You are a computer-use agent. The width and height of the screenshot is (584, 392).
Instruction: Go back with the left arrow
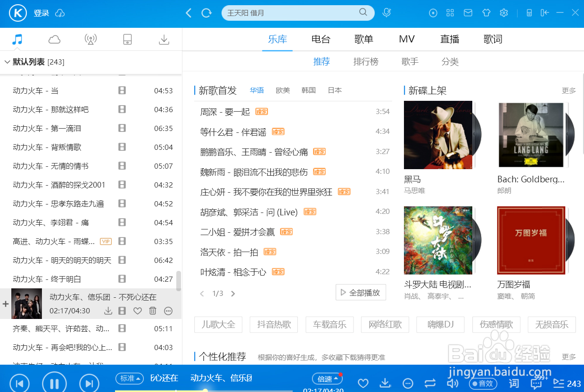tap(189, 13)
